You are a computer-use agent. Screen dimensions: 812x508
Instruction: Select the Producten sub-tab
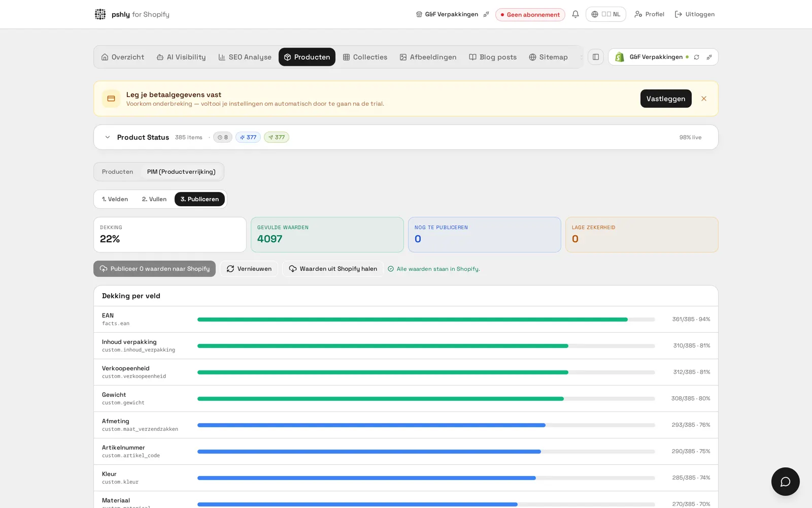click(x=117, y=172)
